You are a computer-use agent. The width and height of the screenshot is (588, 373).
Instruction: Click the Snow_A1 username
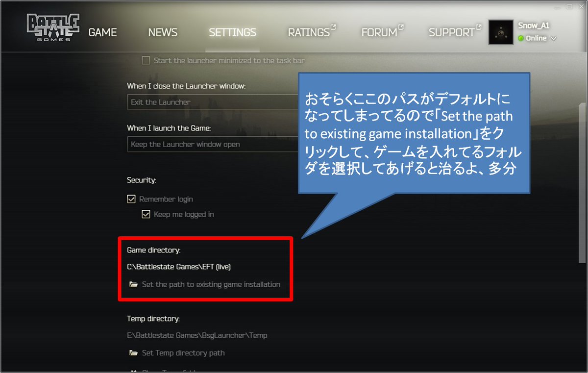(x=534, y=26)
